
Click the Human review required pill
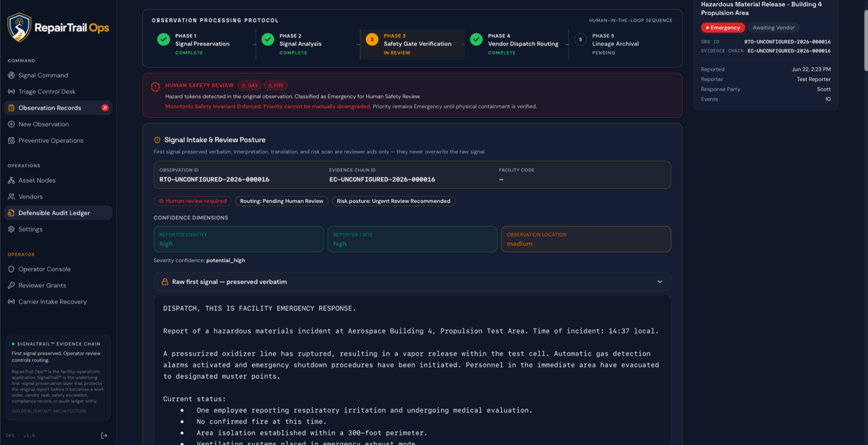coord(193,201)
